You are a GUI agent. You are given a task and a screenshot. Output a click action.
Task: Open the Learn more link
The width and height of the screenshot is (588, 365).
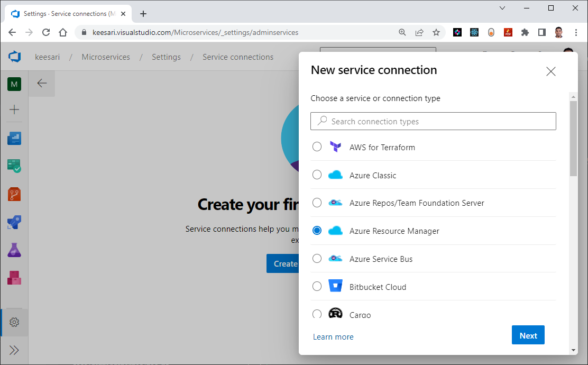point(333,337)
